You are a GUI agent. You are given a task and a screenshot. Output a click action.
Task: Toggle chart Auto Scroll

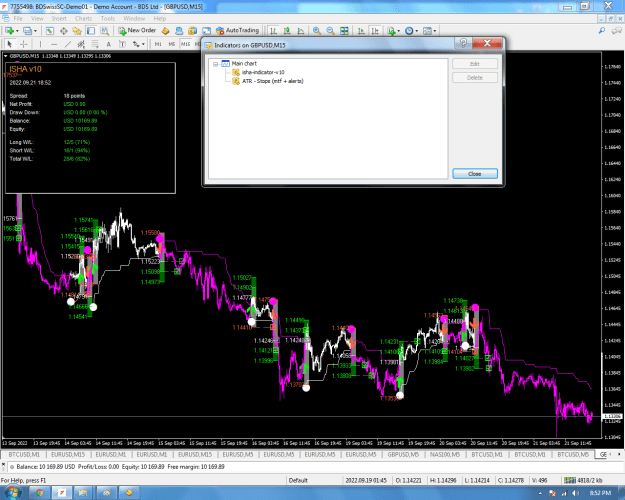tap(362, 31)
